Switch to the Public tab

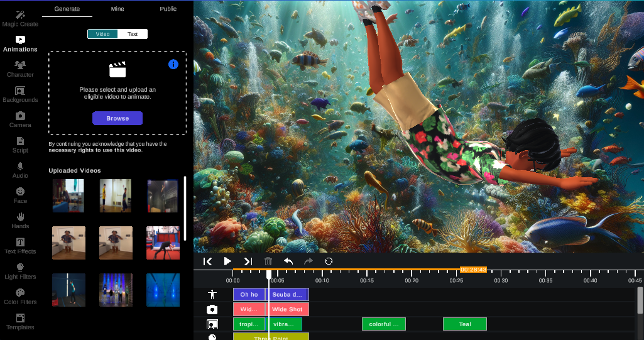point(168,9)
